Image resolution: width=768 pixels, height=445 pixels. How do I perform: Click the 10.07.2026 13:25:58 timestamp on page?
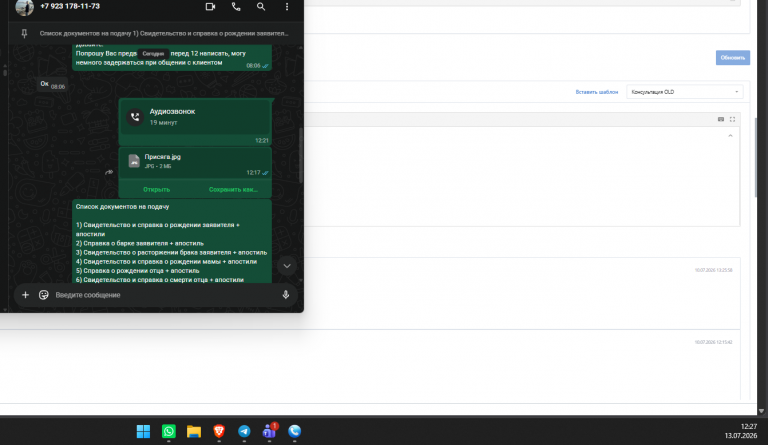click(x=713, y=270)
